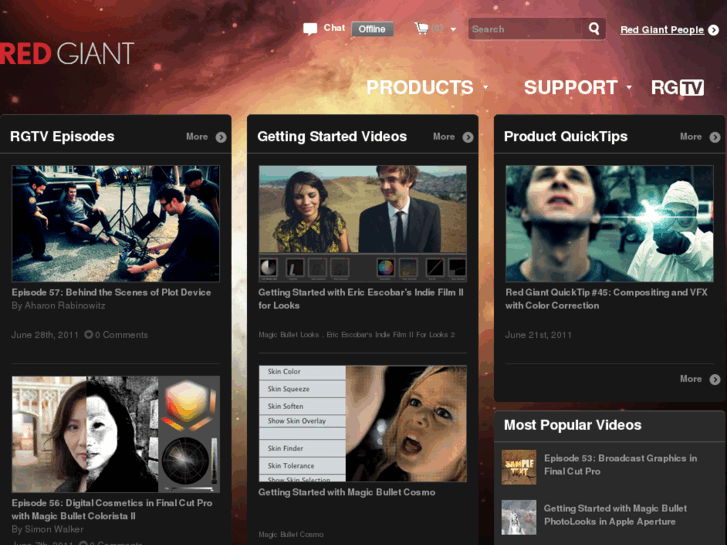Open Red Giant QuickTip #45 title link

tap(606, 299)
